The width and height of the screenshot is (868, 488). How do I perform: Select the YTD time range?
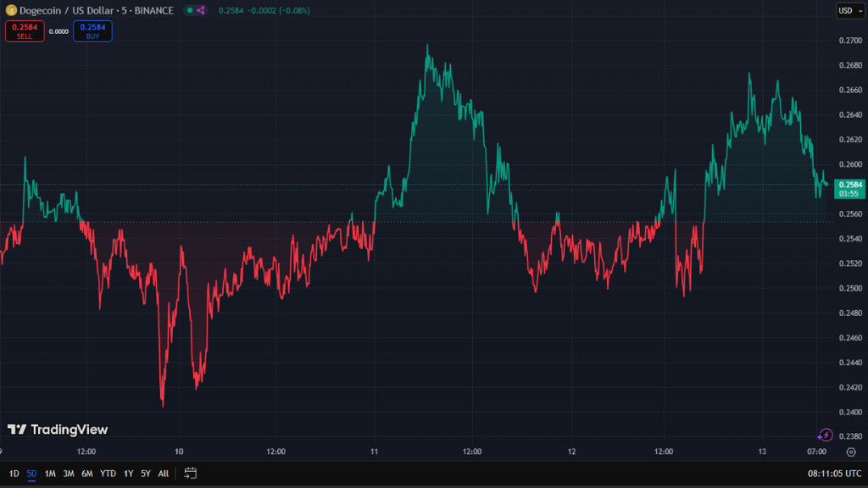point(108,474)
